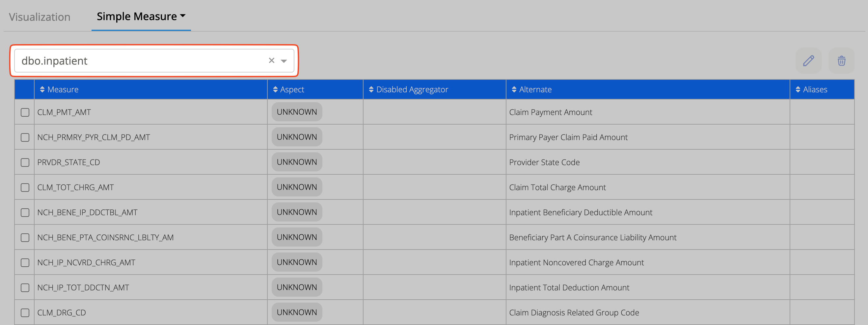Sort by the Aliases column
Image resolution: width=868 pixels, height=325 pixels.
point(798,89)
